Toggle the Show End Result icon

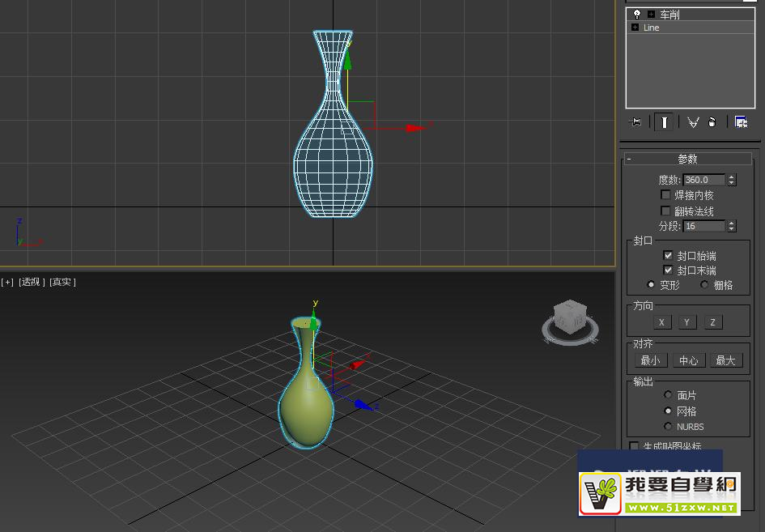tap(664, 121)
